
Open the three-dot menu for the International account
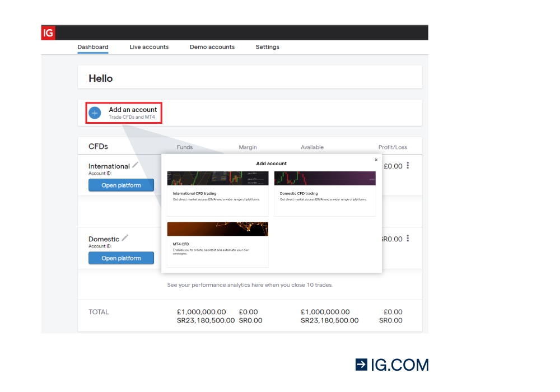tap(408, 165)
